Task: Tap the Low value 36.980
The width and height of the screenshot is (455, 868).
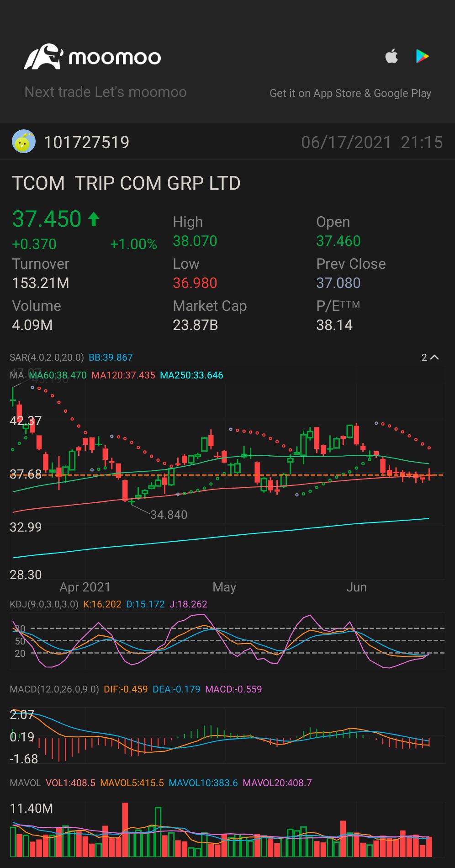Action: coord(195,283)
